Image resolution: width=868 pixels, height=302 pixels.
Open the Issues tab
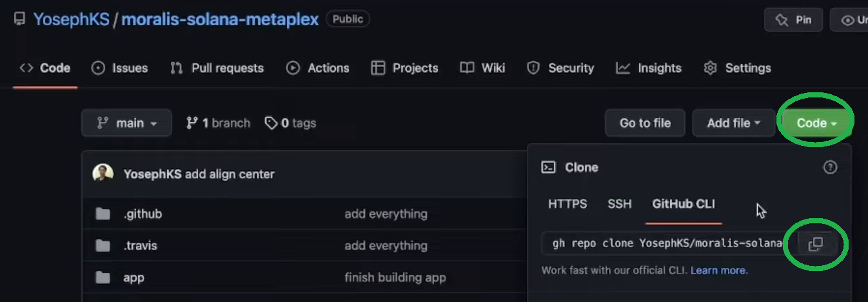point(120,68)
